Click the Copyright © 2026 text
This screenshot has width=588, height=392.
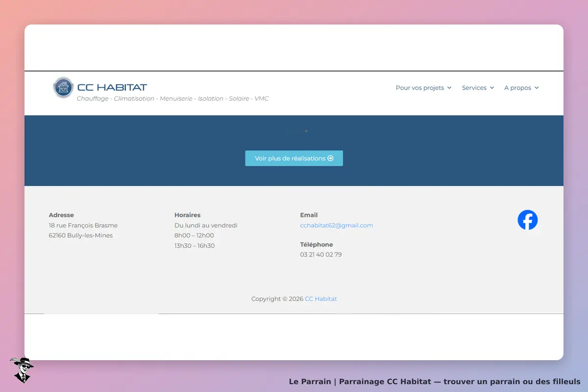click(277, 299)
